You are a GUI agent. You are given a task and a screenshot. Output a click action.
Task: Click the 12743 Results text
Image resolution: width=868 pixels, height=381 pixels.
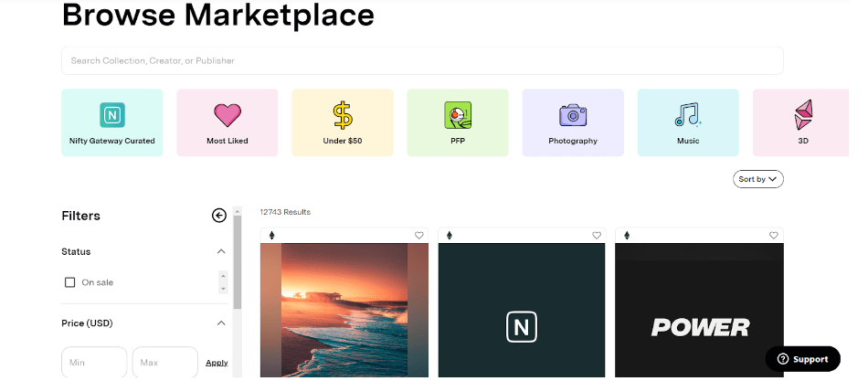click(x=286, y=212)
